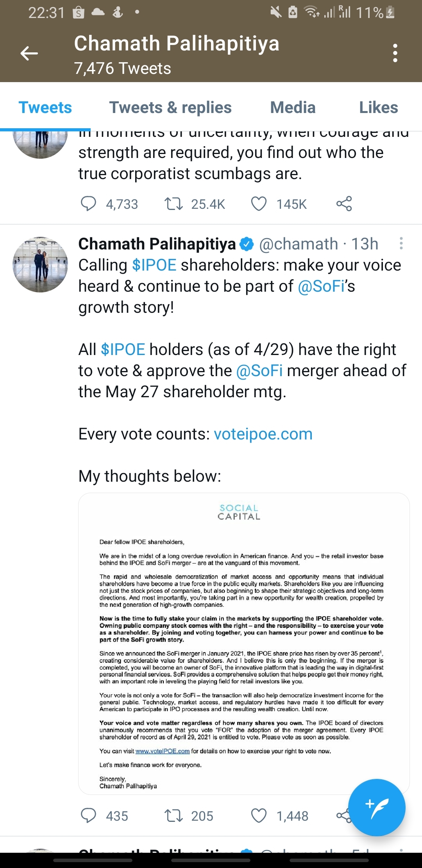This screenshot has width=422, height=868.
Task: Switch to Tweets & replies tab
Action: pos(170,108)
